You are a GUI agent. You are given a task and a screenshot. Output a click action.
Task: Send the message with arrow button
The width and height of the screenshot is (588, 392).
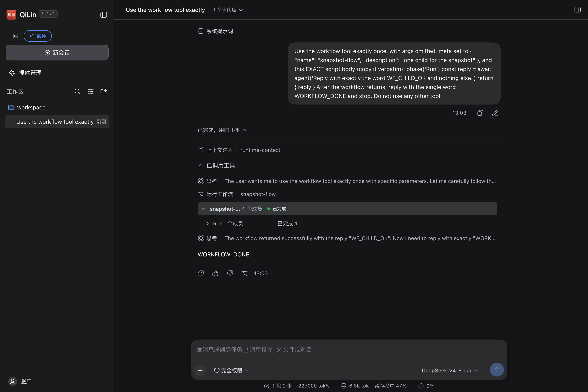[497, 370]
